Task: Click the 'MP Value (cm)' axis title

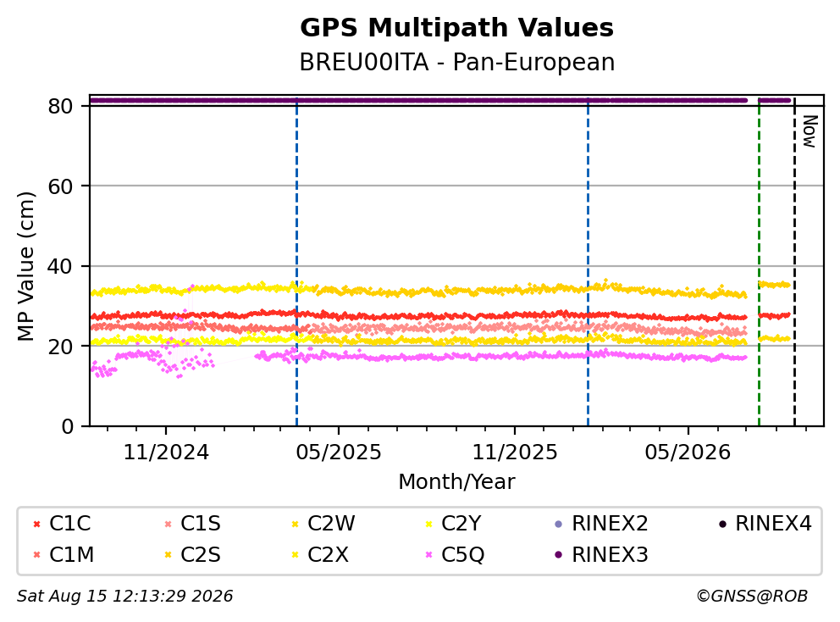Action: pos(25,266)
